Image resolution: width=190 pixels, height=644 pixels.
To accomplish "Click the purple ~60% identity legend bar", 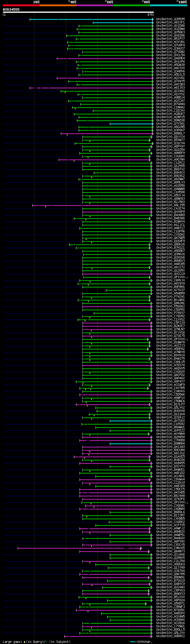I will click(x=95, y=5).
